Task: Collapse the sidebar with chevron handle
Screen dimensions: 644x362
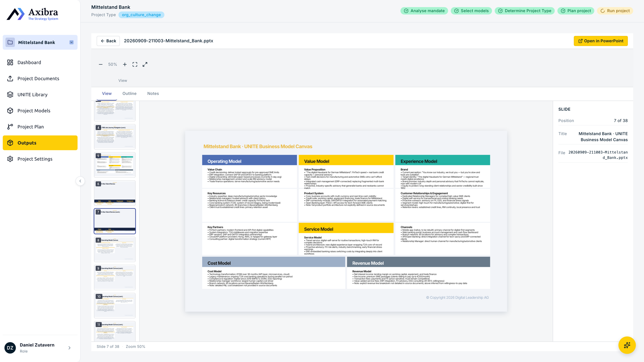Action: coord(80,181)
